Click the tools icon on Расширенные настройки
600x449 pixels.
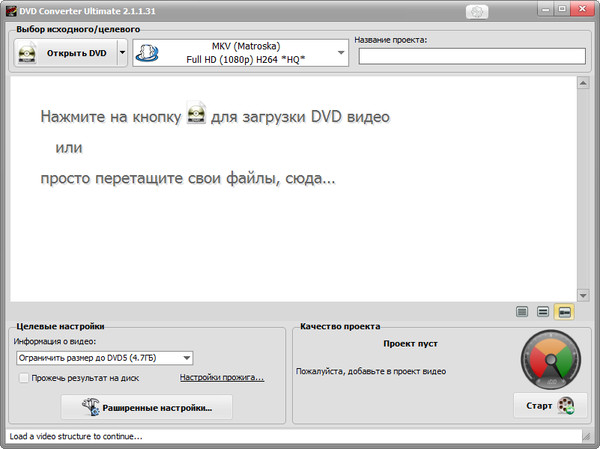[x=92, y=407]
